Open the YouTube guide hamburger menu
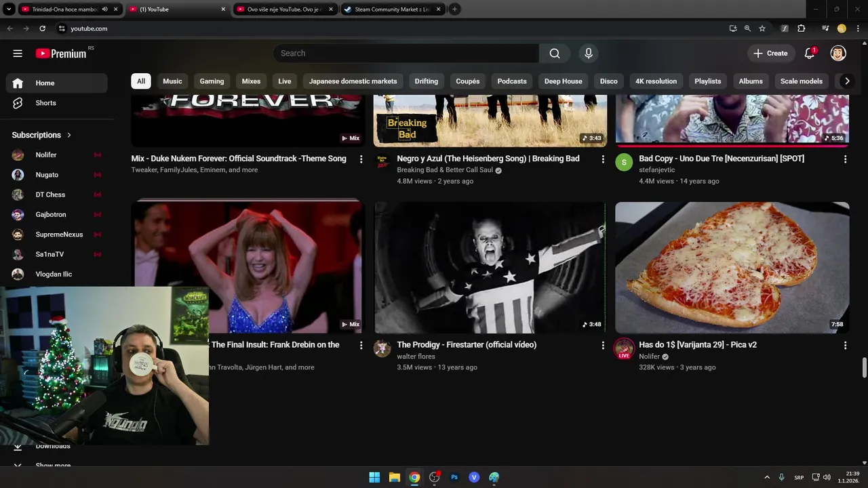 pos(18,54)
